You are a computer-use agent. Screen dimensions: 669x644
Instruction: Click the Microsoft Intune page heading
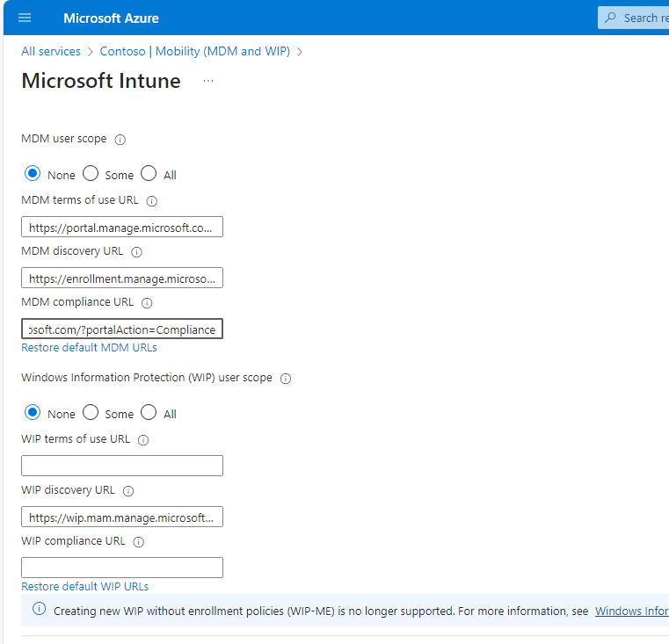(x=101, y=81)
